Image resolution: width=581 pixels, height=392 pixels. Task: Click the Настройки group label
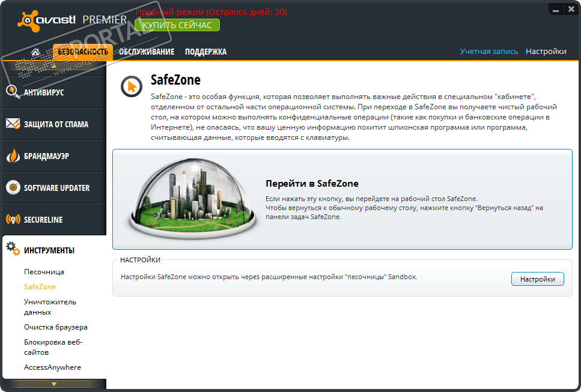(x=140, y=260)
